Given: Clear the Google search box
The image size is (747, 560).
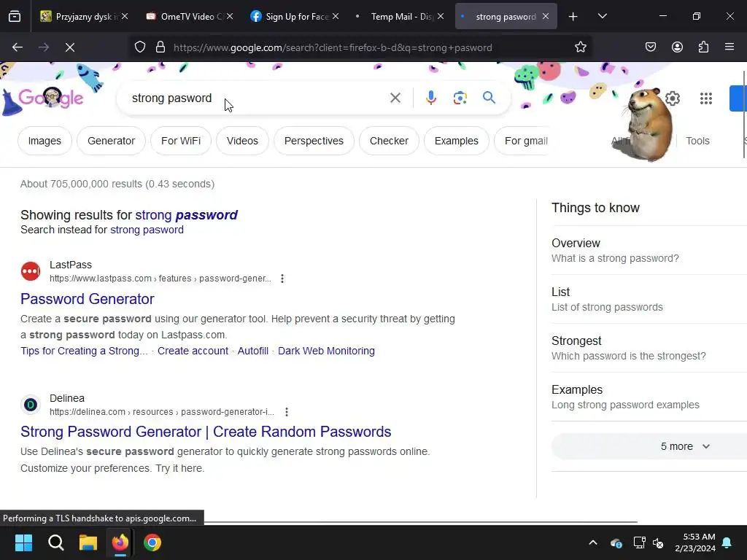Looking at the screenshot, I should 395,98.
